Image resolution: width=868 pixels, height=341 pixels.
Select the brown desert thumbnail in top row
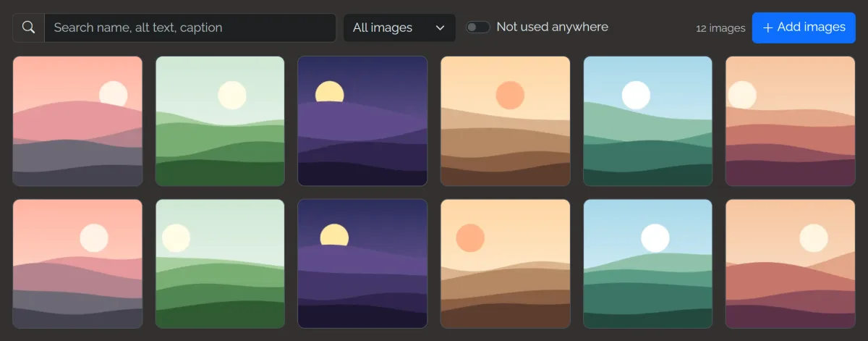click(505, 121)
